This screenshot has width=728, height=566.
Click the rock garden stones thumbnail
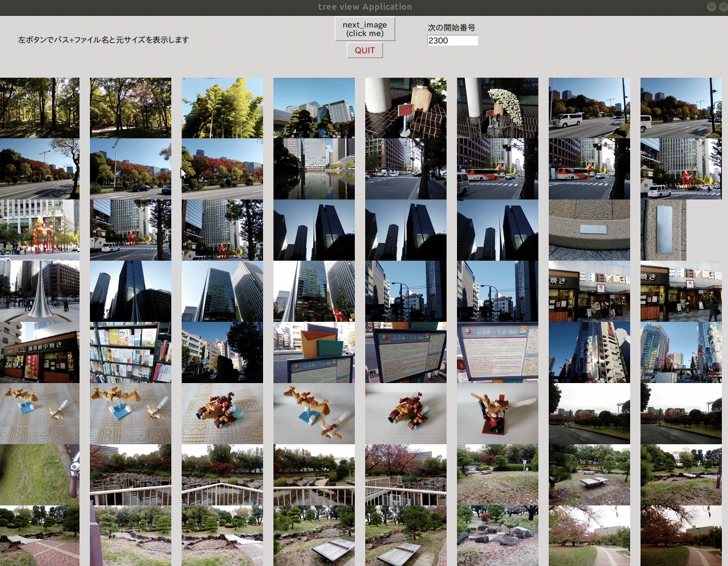pyautogui.click(x=497, y=536)
